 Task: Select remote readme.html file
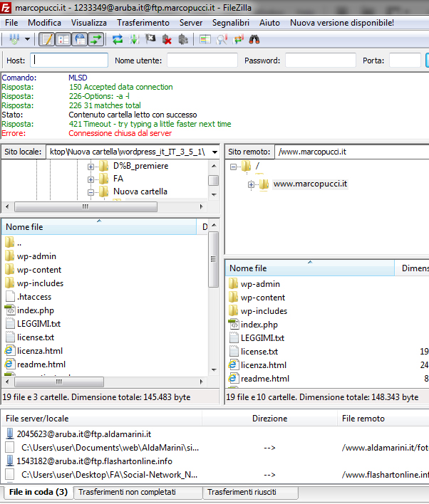[x=265, y=378]
